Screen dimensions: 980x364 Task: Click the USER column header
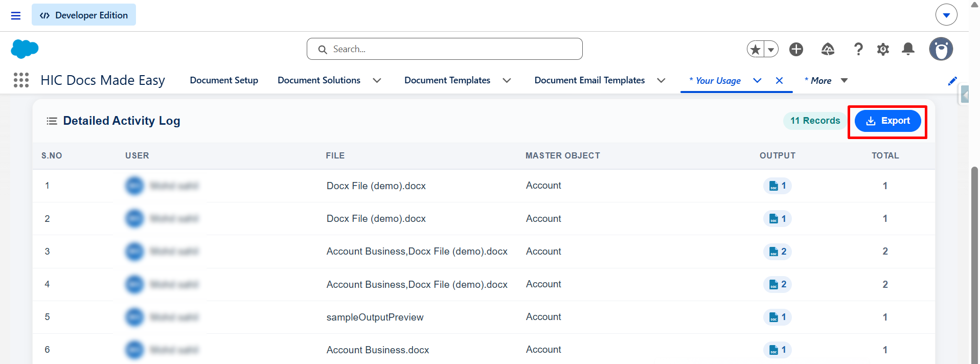[137, 155]
